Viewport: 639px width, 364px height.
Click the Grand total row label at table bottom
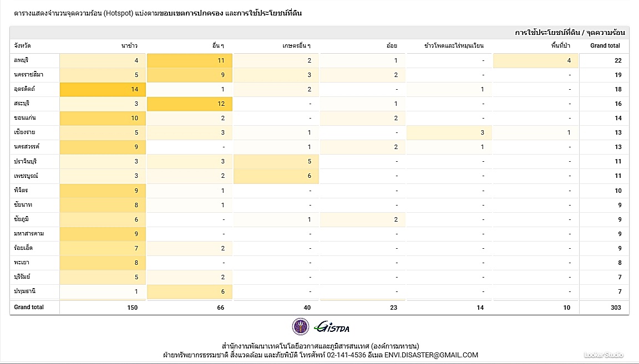[29, 307]
